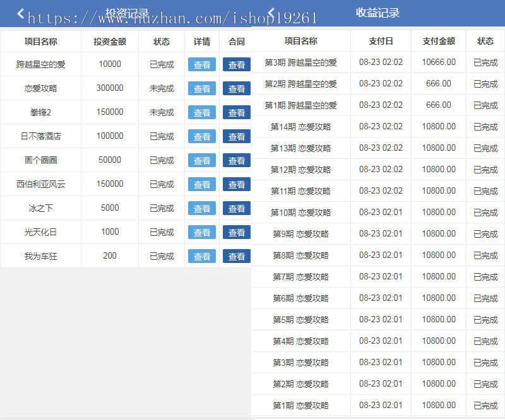Image resolution: width=505 pixels, height=420 pixels.
Task: Show contract for 日不落酒店
Action: pos(237,136)
